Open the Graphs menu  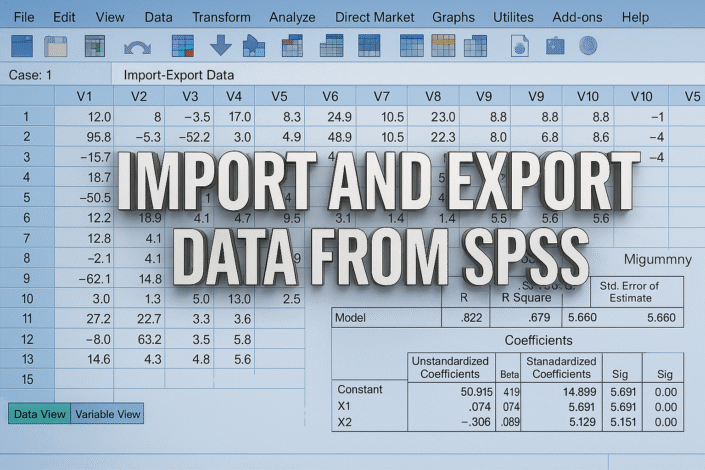click(453, 18)
